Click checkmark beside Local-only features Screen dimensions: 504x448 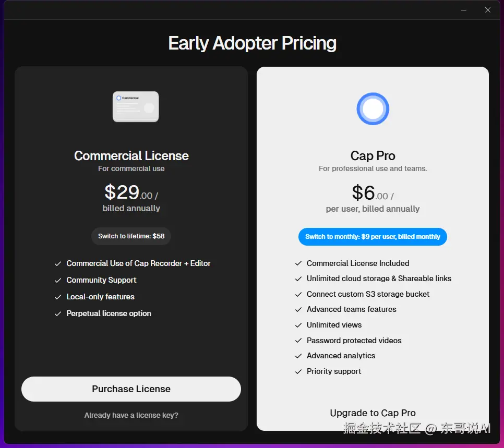[x=58, y=297]
